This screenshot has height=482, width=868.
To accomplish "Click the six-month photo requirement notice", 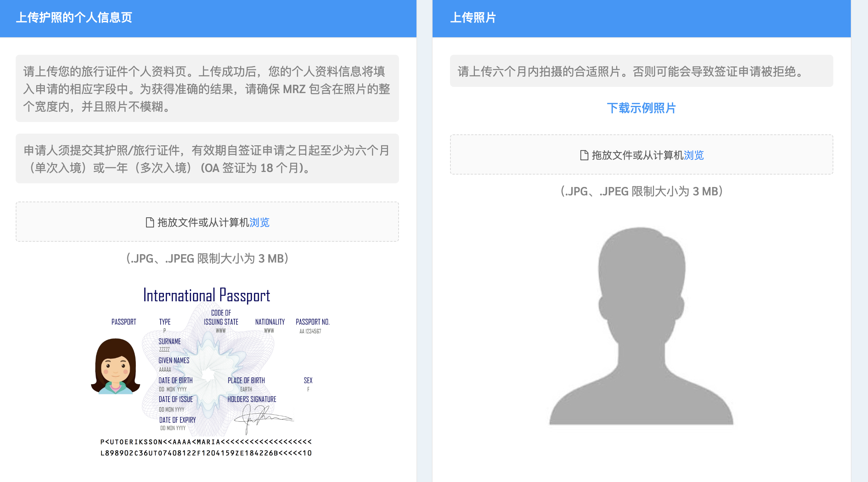I will click(641, 71).
